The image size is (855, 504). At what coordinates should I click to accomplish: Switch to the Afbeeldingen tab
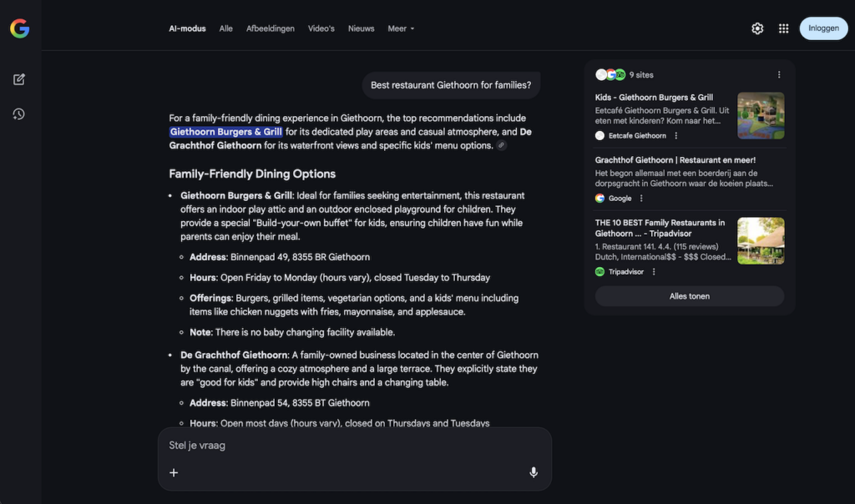[x=270, y=28]
